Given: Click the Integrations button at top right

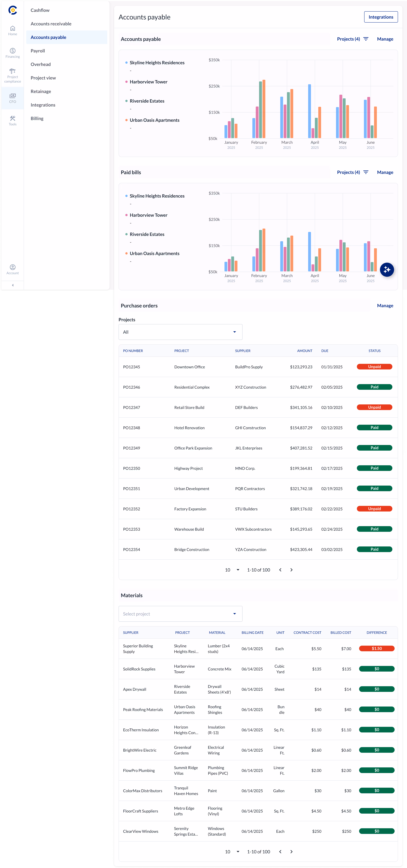Looking at the screenshot, I should [x=381, y=17].
